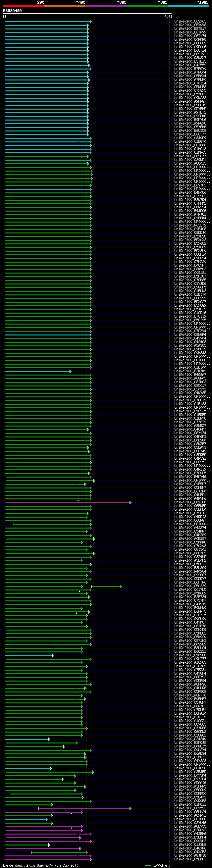Select hit label UniRef100_B3TLZ3
Screen dimensions: 212x868
pyautogui.click(x=190, y=62)
